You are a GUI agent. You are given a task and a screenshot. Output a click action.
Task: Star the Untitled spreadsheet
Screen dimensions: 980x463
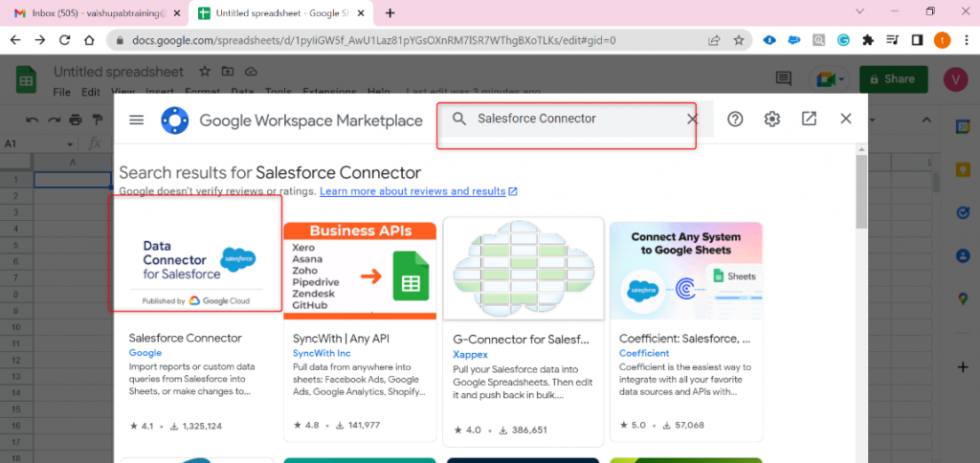pos(205,71)
